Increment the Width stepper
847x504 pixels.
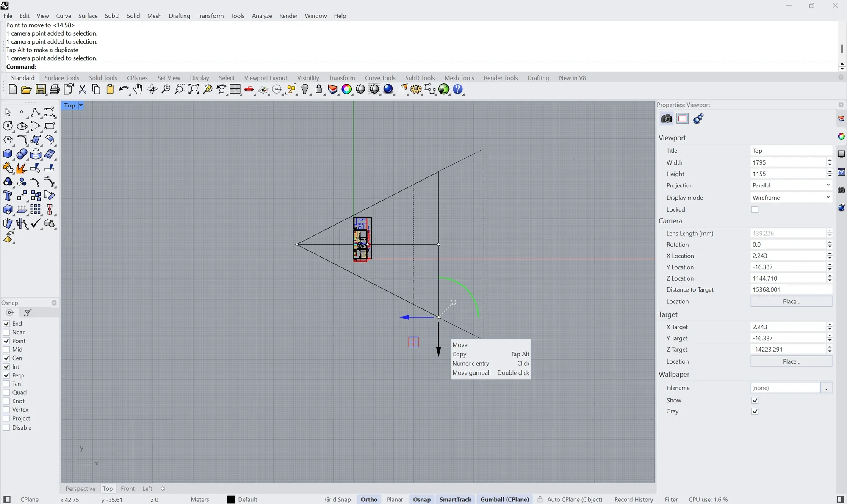point(830,160)
